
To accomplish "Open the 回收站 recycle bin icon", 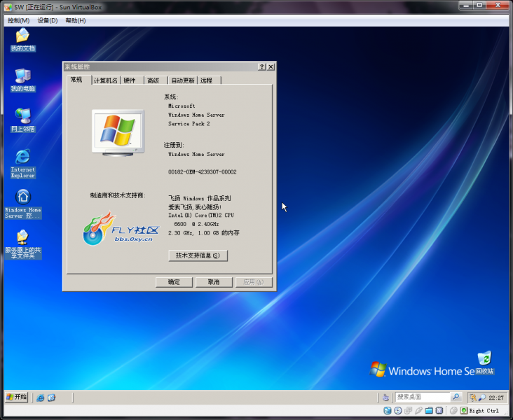I will pyautogui.click(x=484, y=362).
